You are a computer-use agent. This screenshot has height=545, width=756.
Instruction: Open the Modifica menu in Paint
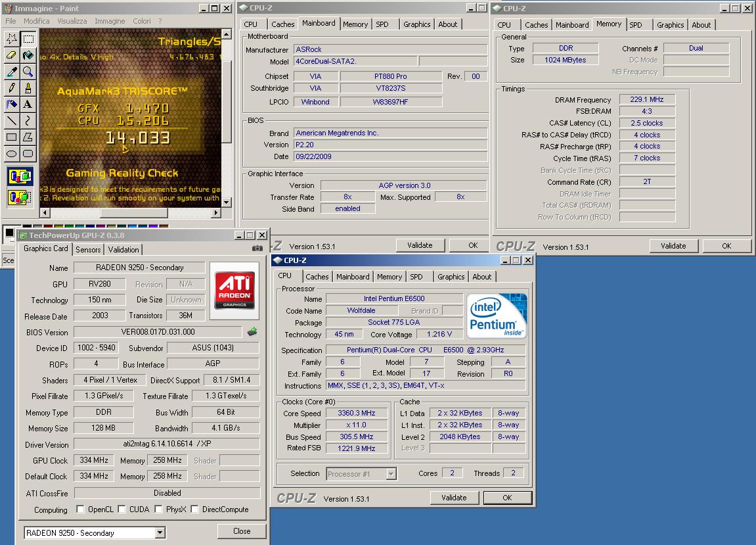pyautogui.click(x=37, y=21)
